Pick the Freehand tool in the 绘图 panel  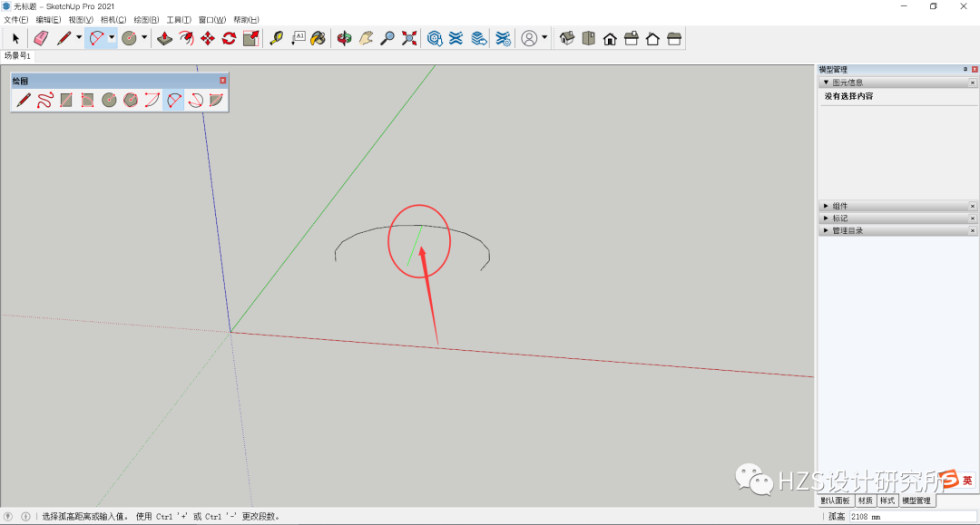[45, 100]
